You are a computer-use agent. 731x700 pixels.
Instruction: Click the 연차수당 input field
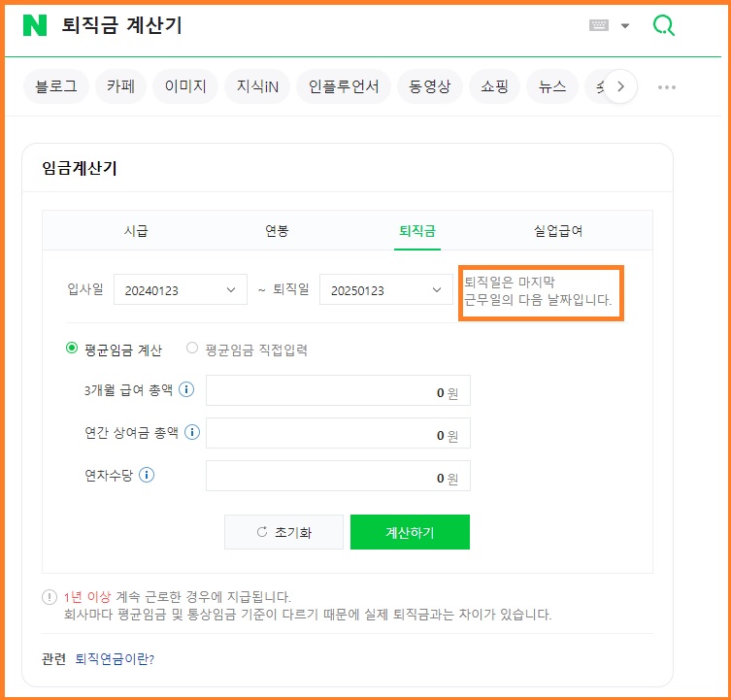coord(338,476)
